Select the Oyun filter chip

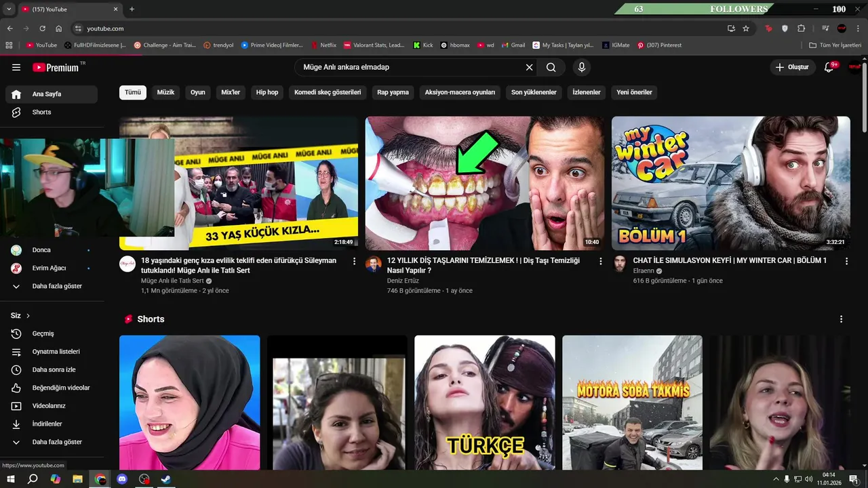coord(197,92)
